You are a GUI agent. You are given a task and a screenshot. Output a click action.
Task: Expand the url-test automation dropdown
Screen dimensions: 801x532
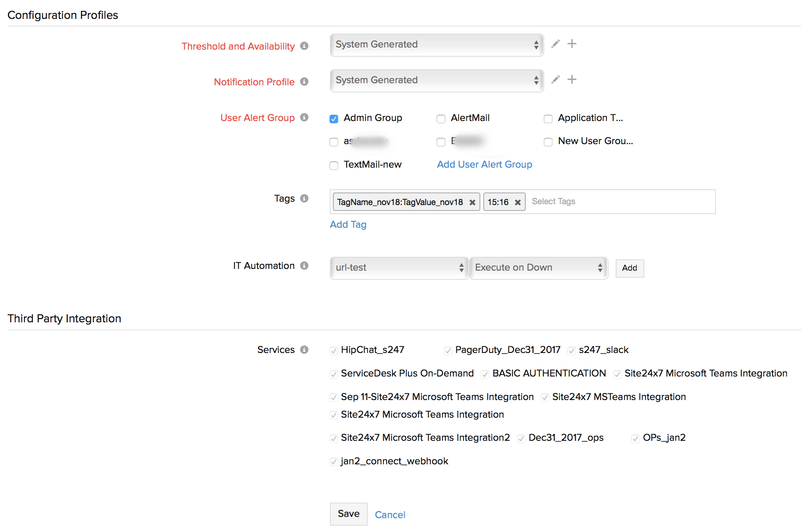pyautogui.click(x=399, y=268)
